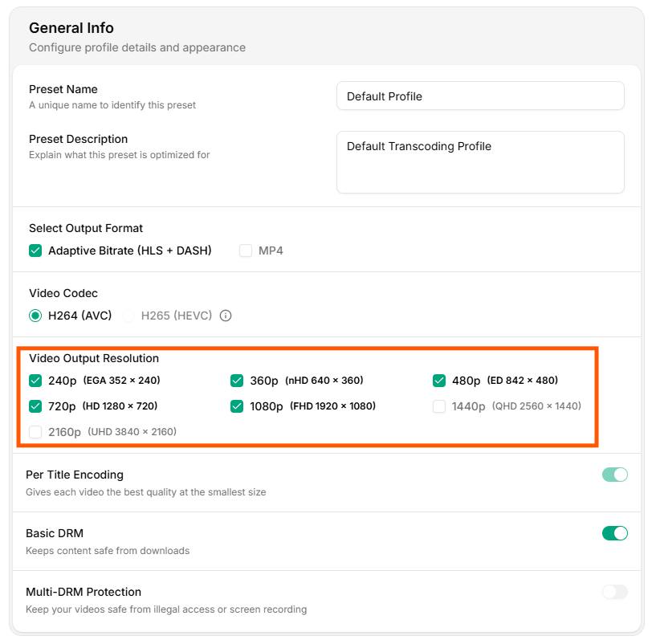
Task: Select the H265 (HEVC) codec radio button
Action: tap(128, 316)
